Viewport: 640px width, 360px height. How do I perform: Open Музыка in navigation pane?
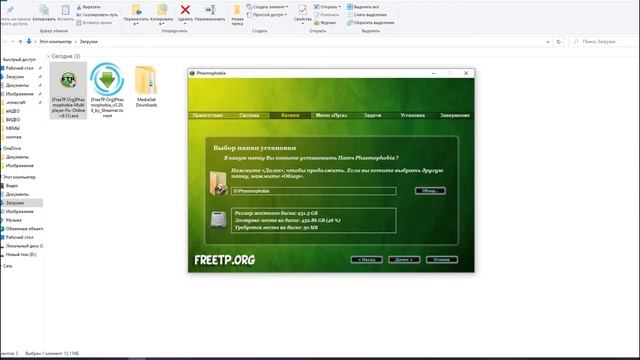pyautogui.click(x=14, y=220)
